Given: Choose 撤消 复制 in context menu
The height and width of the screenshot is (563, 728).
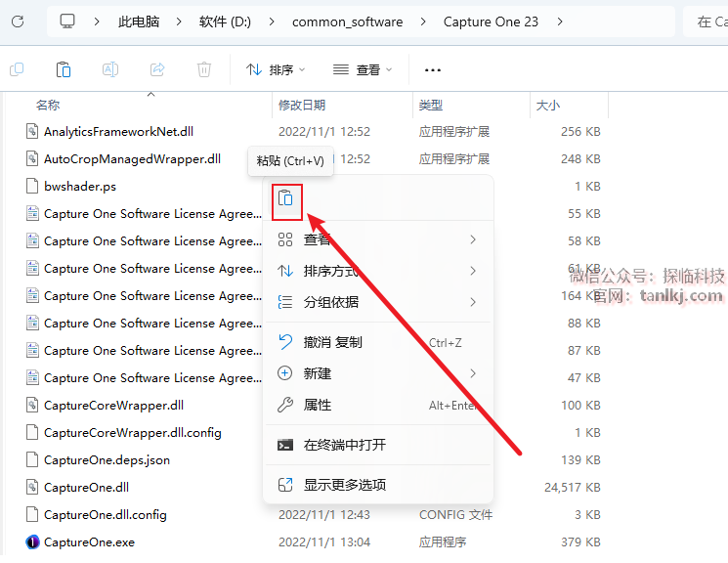Looking at the screenshot, I should 377,342.
